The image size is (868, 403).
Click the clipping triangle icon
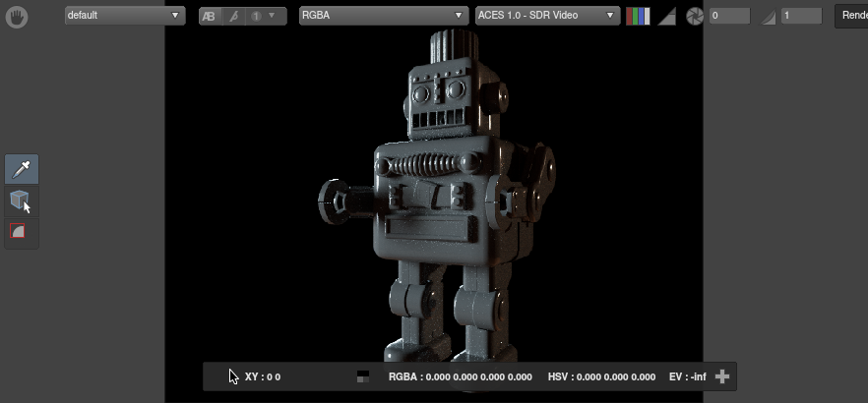coord(666,16)
